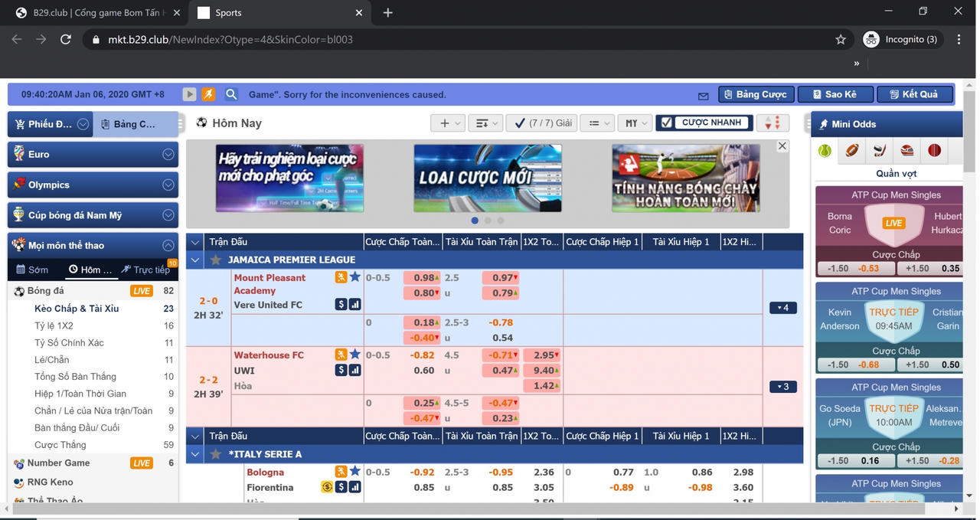This screenshot has height=520, width=980.
Task: Click the envelope message icon
Action: 703,95
